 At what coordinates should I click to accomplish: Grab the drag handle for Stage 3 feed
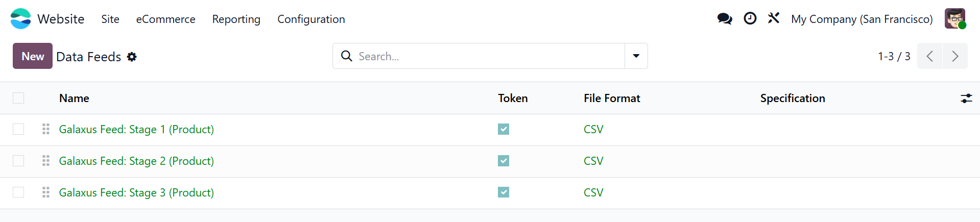(x=46, y=192)
